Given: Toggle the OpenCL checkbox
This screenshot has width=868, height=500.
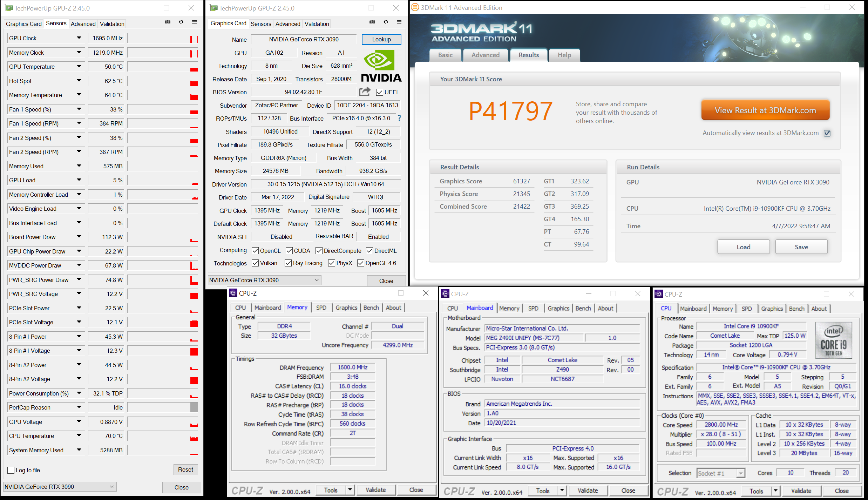Looking at the screenshot, I should click(x=255, y=251).
